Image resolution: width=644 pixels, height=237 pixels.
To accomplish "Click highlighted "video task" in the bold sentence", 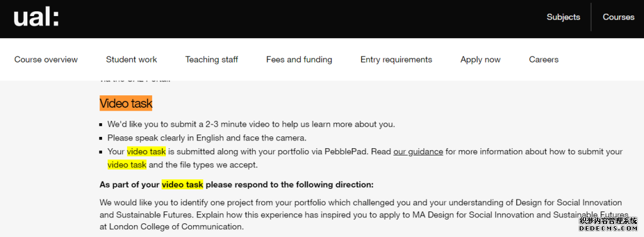I will click(182, 185).
